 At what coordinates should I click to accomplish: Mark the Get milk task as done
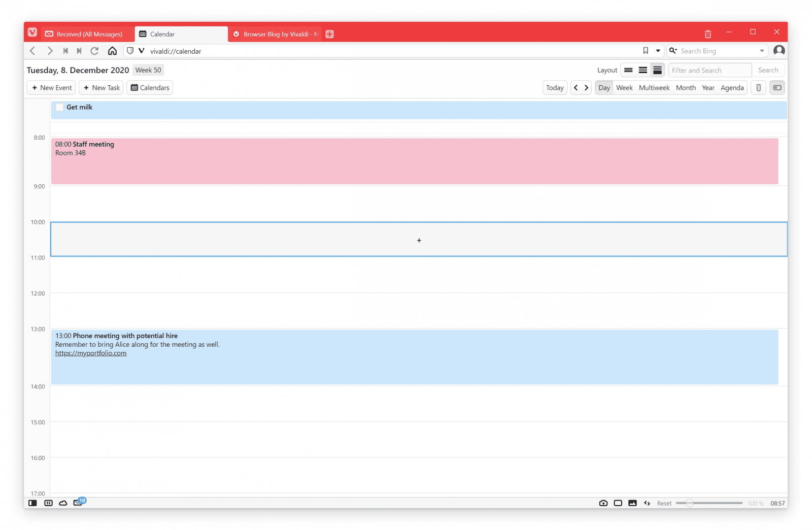(x=59, y=107)
